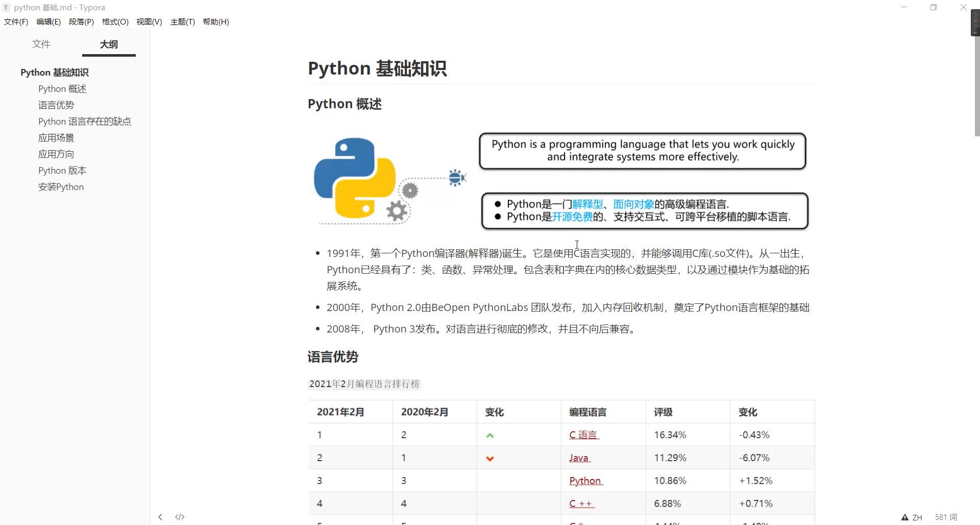Viewport: 980px width, 525px height.
Task: Click the +1.52% change cell
Action: click(772, 481)
